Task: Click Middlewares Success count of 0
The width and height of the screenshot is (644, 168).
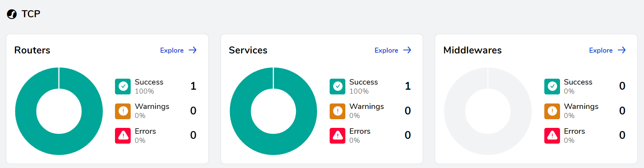Action: (622, 86)
